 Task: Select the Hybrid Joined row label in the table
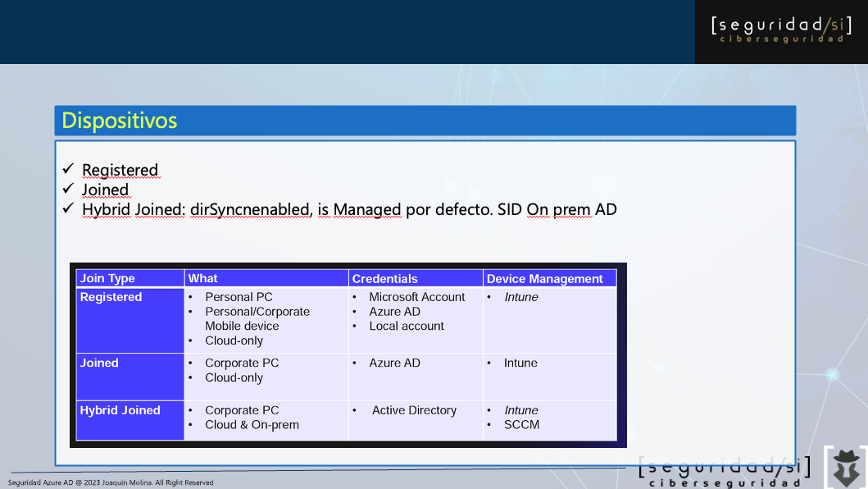[x=120, y=410]
